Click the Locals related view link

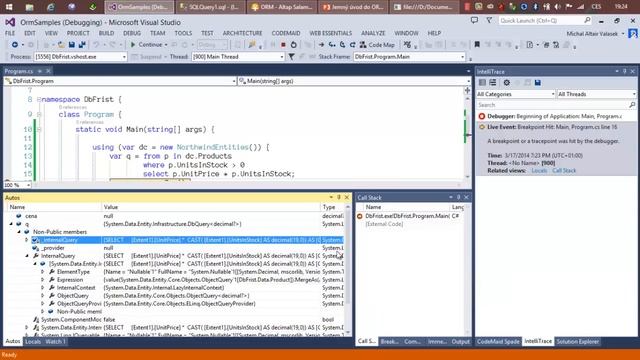pos(539,171)
